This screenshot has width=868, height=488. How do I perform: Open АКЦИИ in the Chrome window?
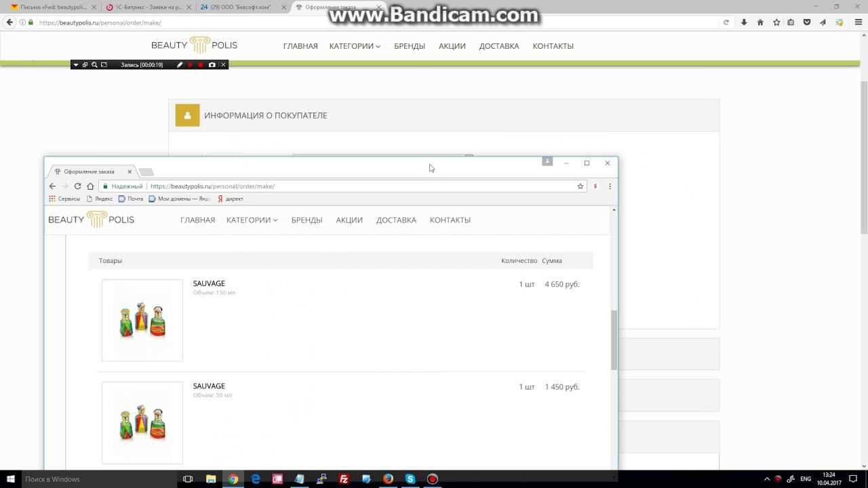pyautogui.click(x=349, y=220)
